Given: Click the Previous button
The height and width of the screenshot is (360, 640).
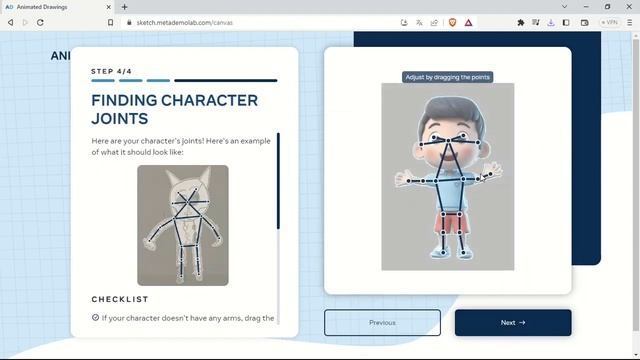Looking at the screenshot, I should pos(382,322).
